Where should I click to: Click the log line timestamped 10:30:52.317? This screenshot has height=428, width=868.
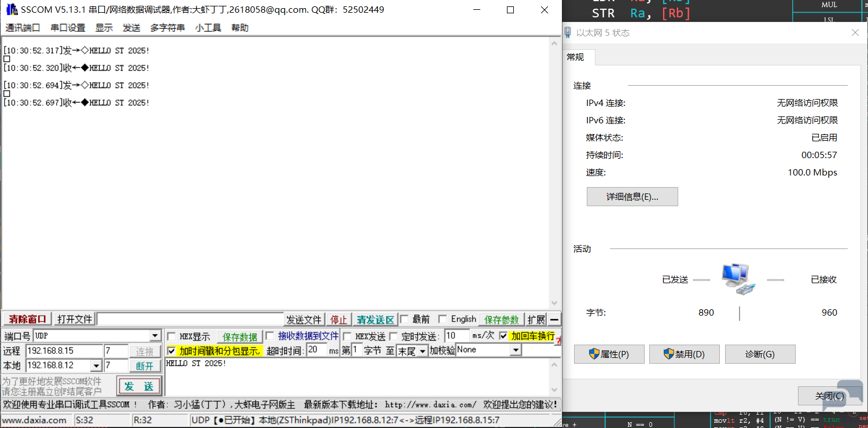76,51
